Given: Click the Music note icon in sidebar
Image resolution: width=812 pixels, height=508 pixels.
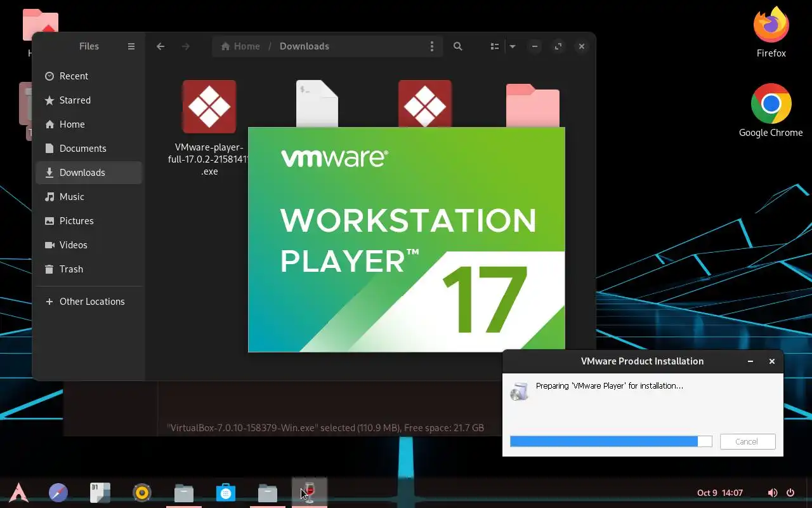Looking at the screenshot, I should coord(49,197).
